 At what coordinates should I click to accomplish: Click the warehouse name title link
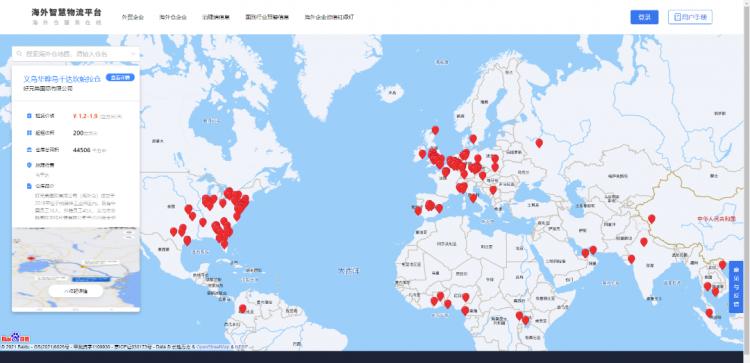click(62, 79)
